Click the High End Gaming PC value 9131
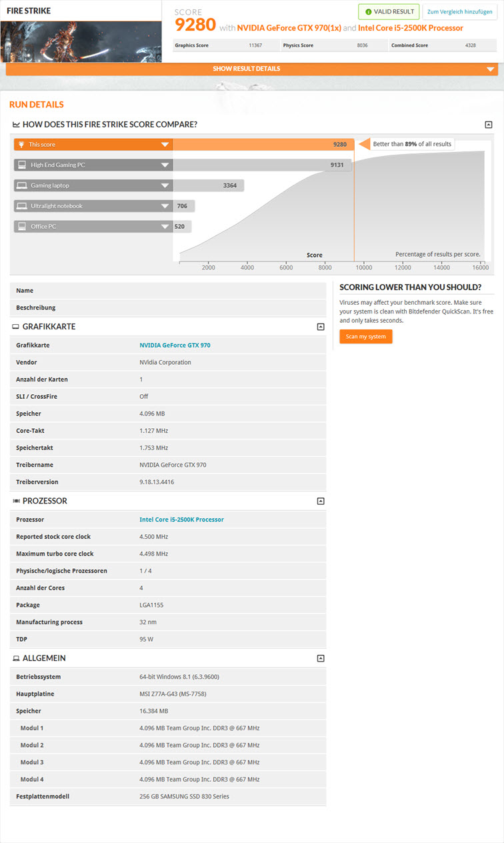The width and height of the screenshot is (504, 843). [x=337, y=165]
